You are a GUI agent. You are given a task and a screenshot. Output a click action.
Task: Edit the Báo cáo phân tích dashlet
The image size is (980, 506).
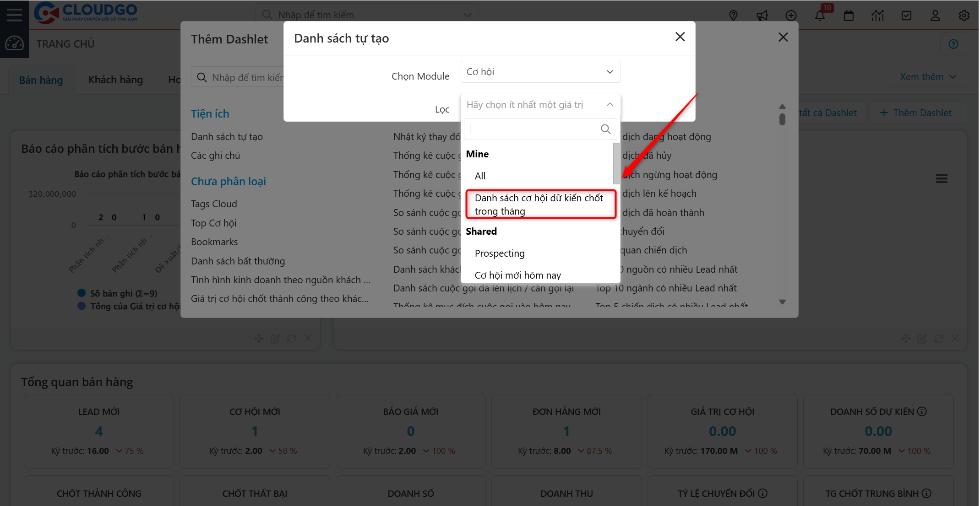coord(275,338)
